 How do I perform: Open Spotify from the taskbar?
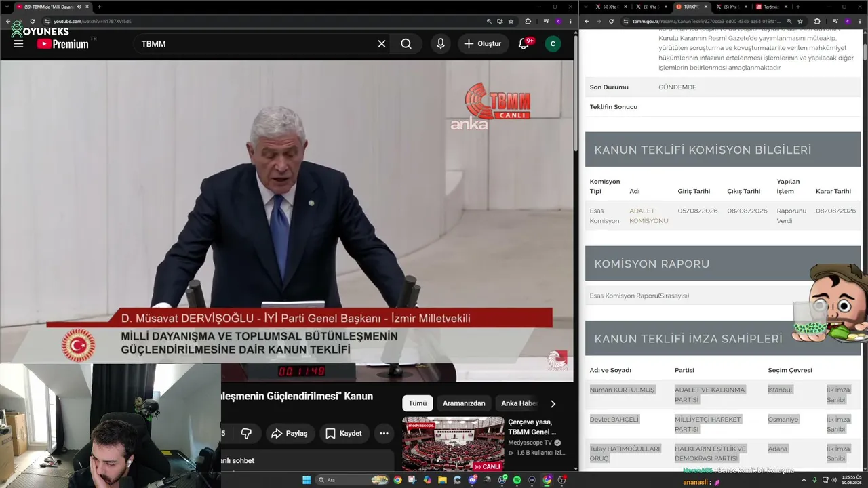click(517, 480)
